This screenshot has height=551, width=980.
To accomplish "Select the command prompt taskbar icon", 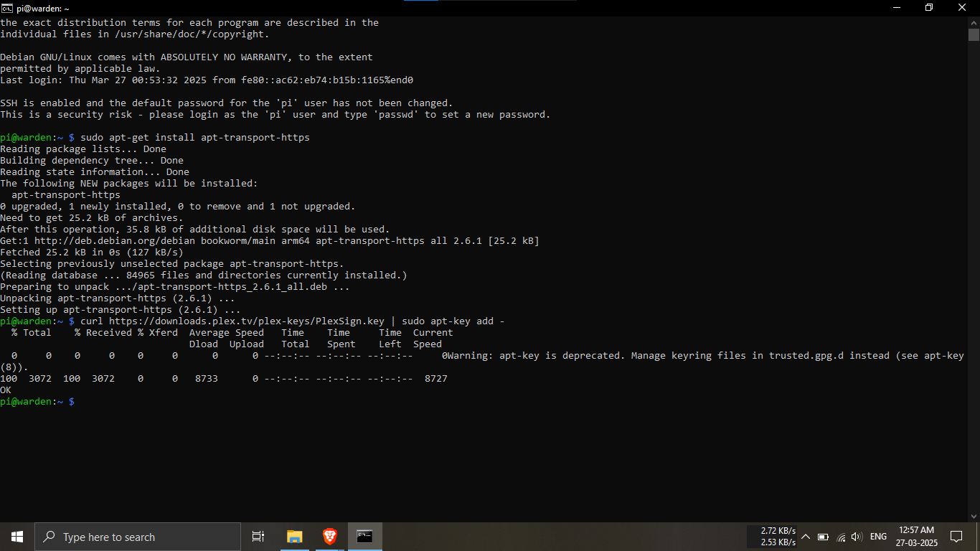I will pos(364,537).
